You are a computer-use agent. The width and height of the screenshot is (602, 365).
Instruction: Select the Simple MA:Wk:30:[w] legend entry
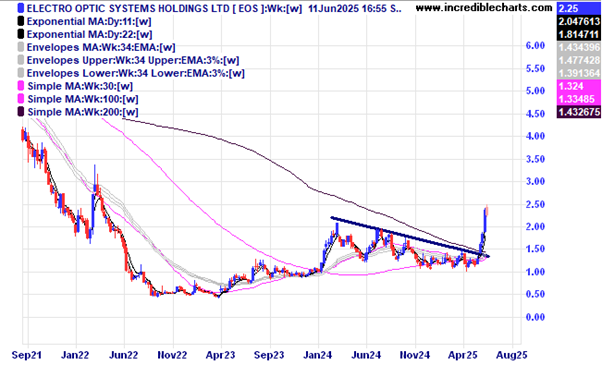pos(80,86)
